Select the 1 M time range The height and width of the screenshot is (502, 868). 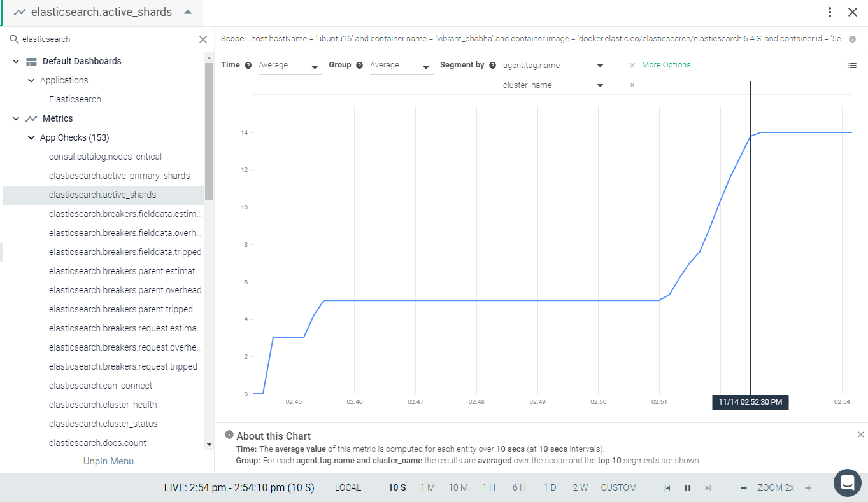pos(427,488)
